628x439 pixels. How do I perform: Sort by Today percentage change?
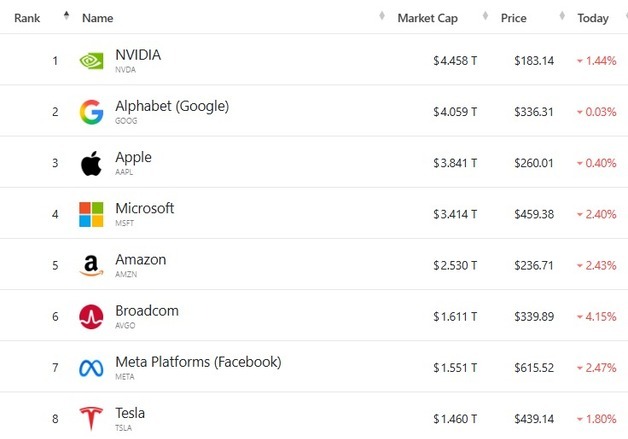point(592,18)
